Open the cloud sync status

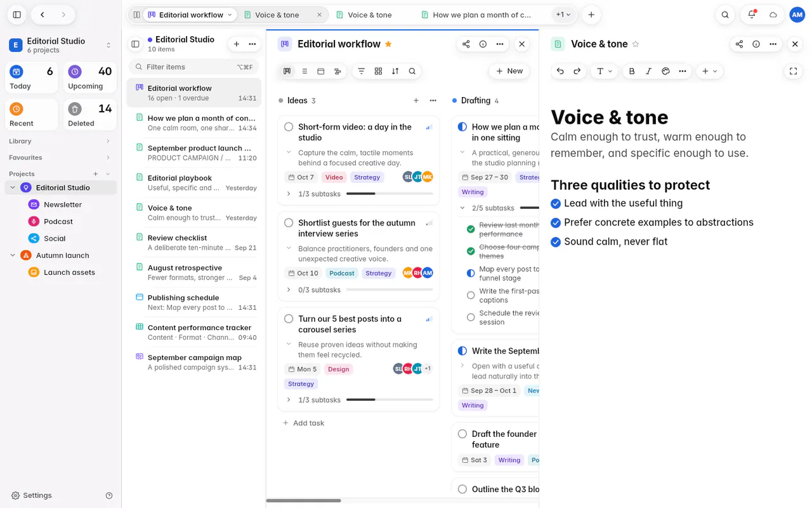click(773, 15)
